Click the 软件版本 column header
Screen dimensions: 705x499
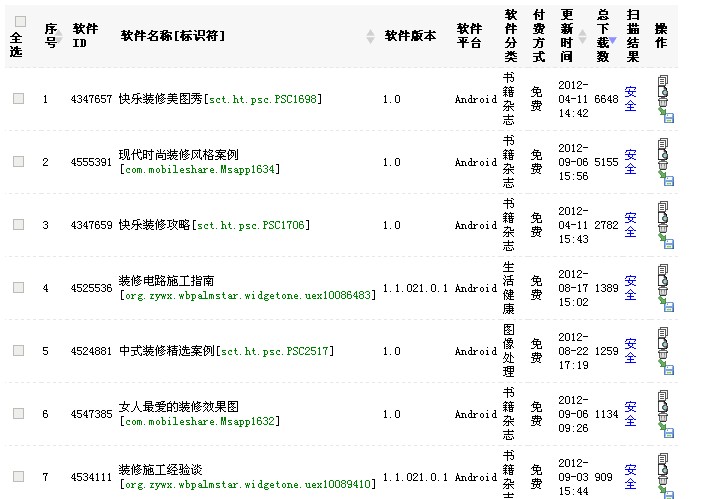[410, 36]
